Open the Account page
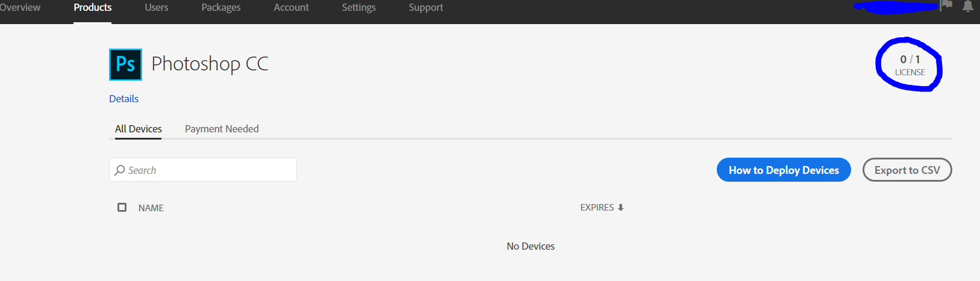The width and height of the screenshot is (980, 281). (291, 7)
